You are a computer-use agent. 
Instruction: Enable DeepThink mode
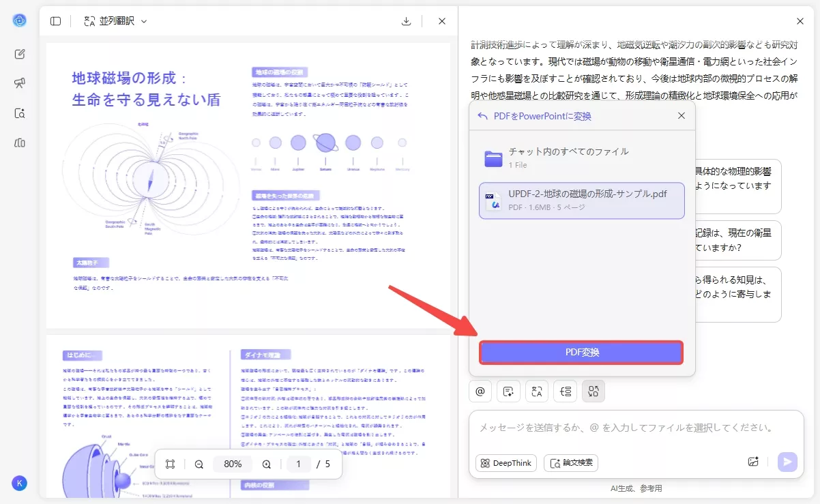click(506, 463)
